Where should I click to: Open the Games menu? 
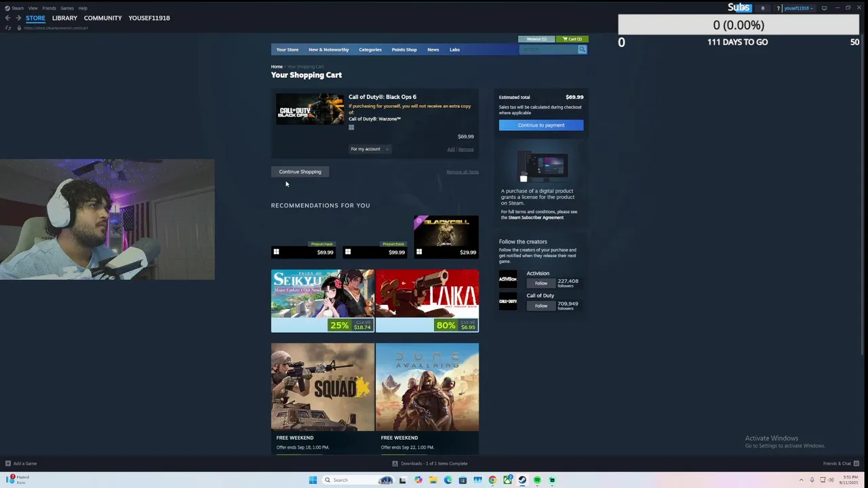(67, 8)
